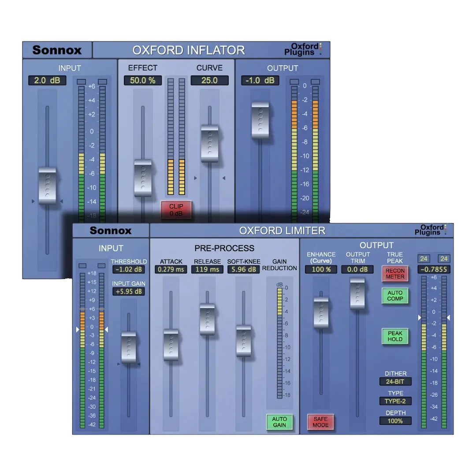Image resolution: width=476 pixels, height=476 pixels.
Task: Click the Limiter output meter left marker arrow
Action: pos(420,317)
